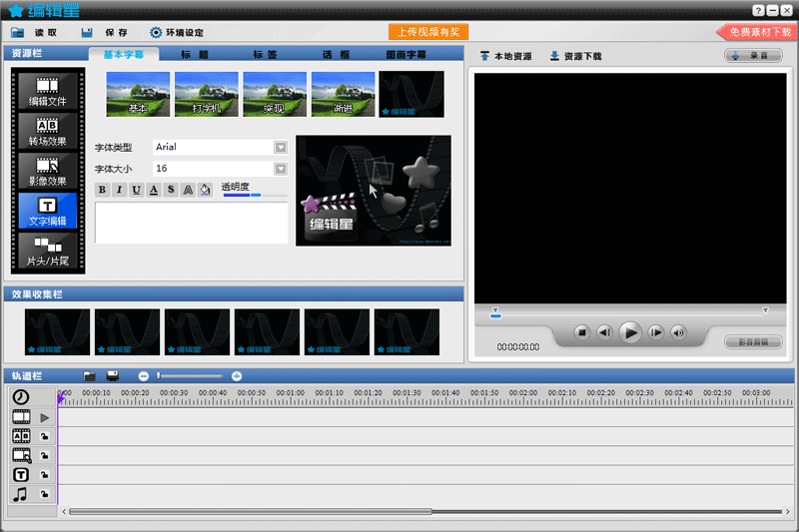The image size is (799, 532).
Task: Zoom out the timeline with minus button
Action: (x=143, y=376)
